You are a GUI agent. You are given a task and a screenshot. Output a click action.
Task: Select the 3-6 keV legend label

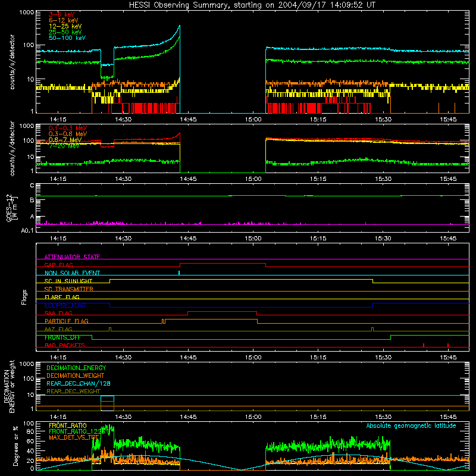62,14
